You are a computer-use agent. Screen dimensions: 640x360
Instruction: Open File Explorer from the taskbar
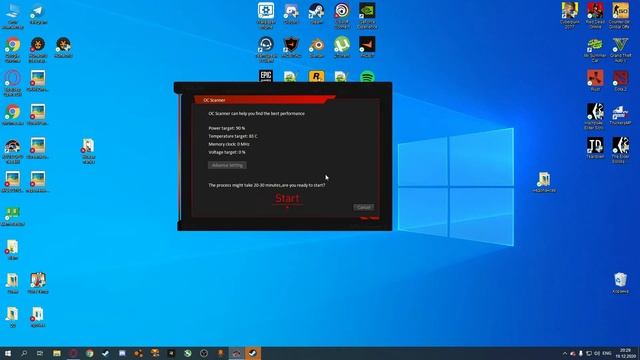(57, 353)
